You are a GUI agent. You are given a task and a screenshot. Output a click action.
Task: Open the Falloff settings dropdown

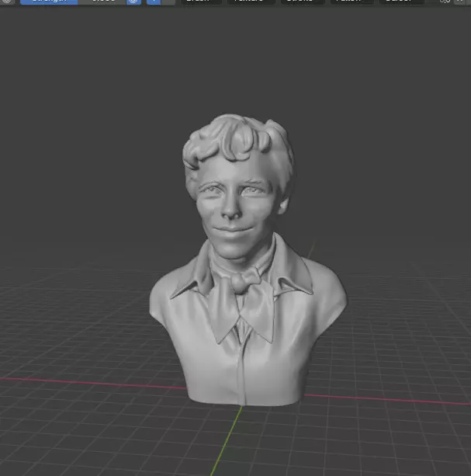point(352,2)
